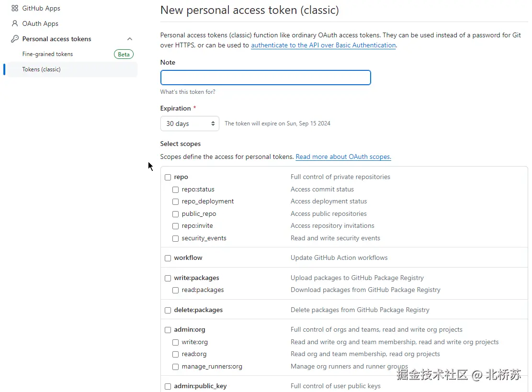Open the Expiration 30 days dropdown
Viewport: 532px width, 392px height.
pyautogui.click(x=190, y=123)
